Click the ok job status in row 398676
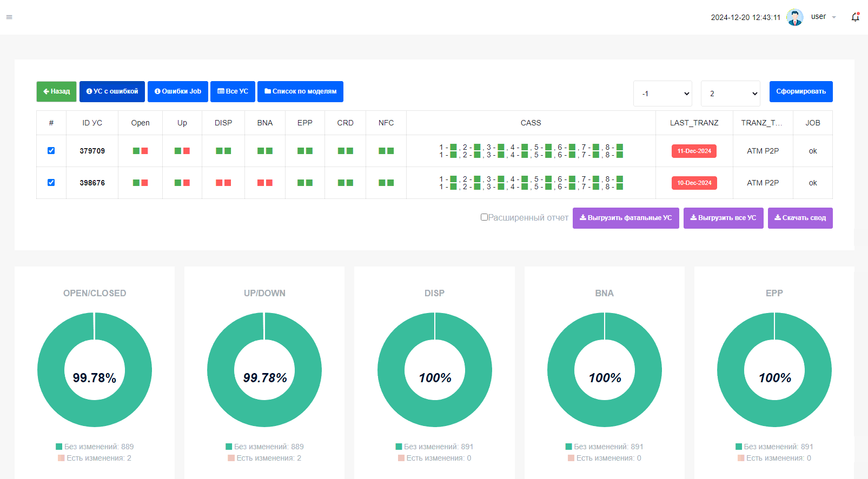 pyautogui.click(x=813, y=183)
